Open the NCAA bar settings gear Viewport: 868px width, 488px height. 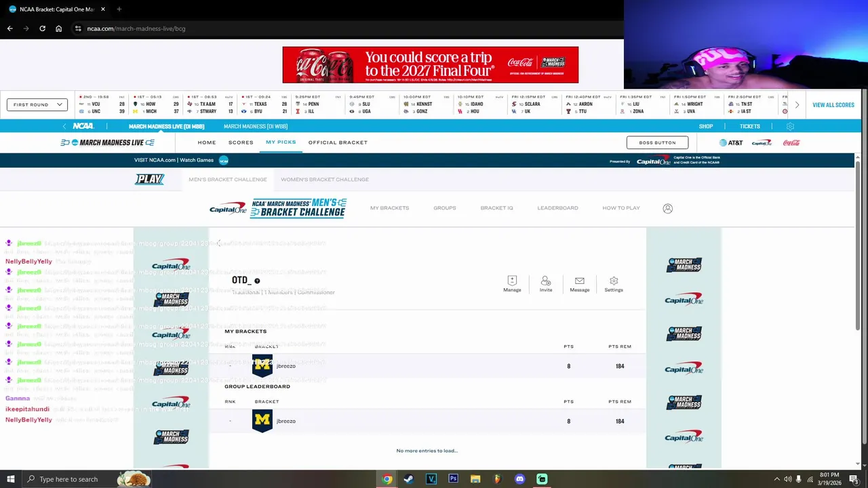[x=790, y=126]
